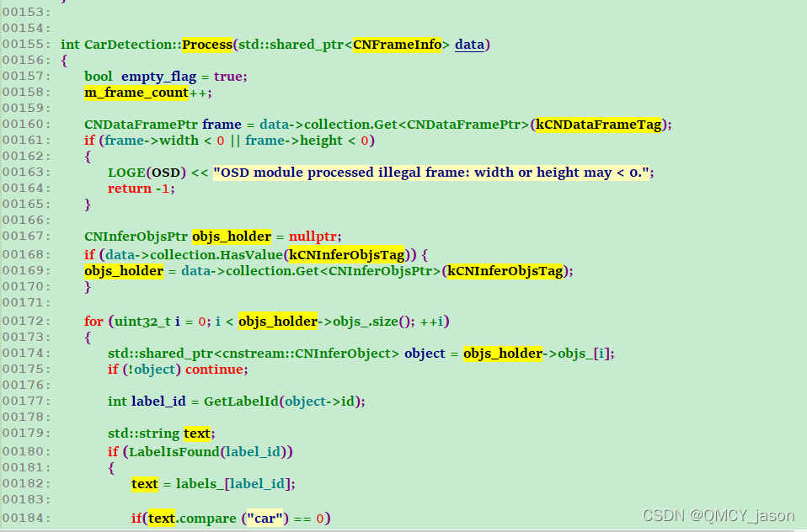Screen dimensions: 807x532
Task: Click "label_id" argument on line 180
Action: point(253,452)
